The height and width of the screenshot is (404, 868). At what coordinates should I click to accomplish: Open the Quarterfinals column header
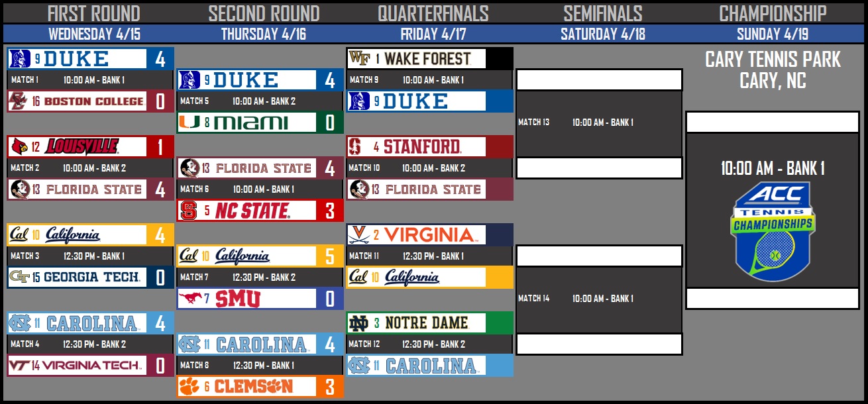pos(433,13)
